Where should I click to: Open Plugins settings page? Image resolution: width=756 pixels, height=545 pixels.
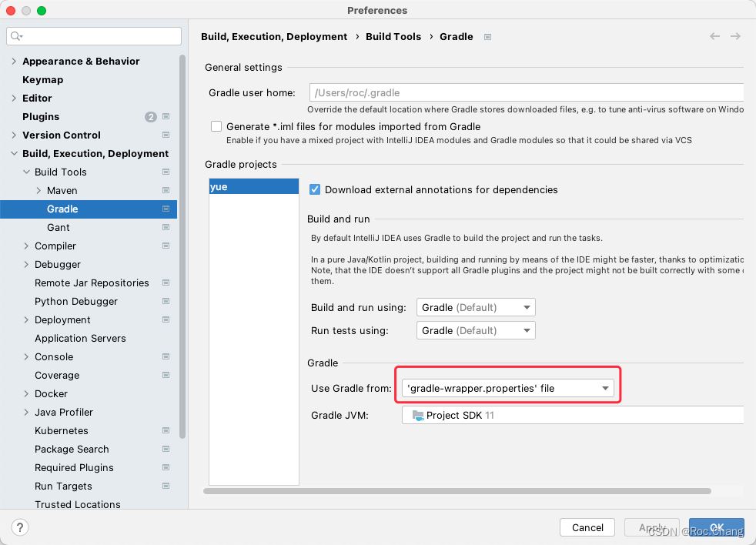click(x=41, y=117)
